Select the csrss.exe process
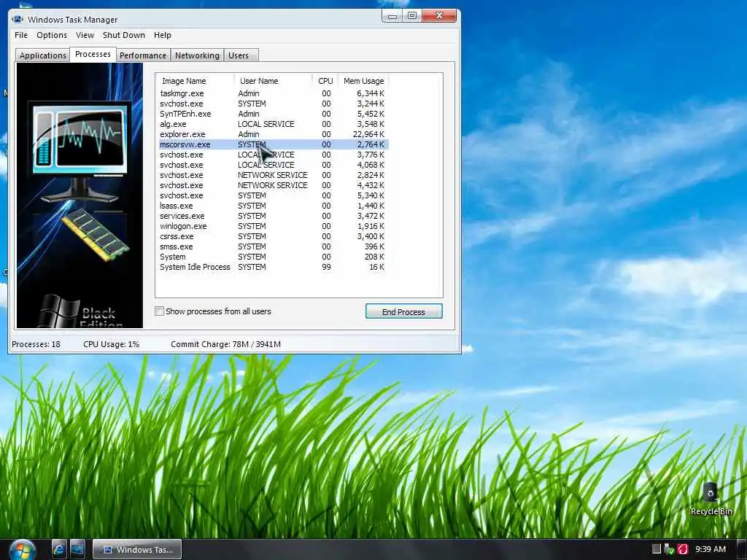The image size is (747, 560). point(274,236)
